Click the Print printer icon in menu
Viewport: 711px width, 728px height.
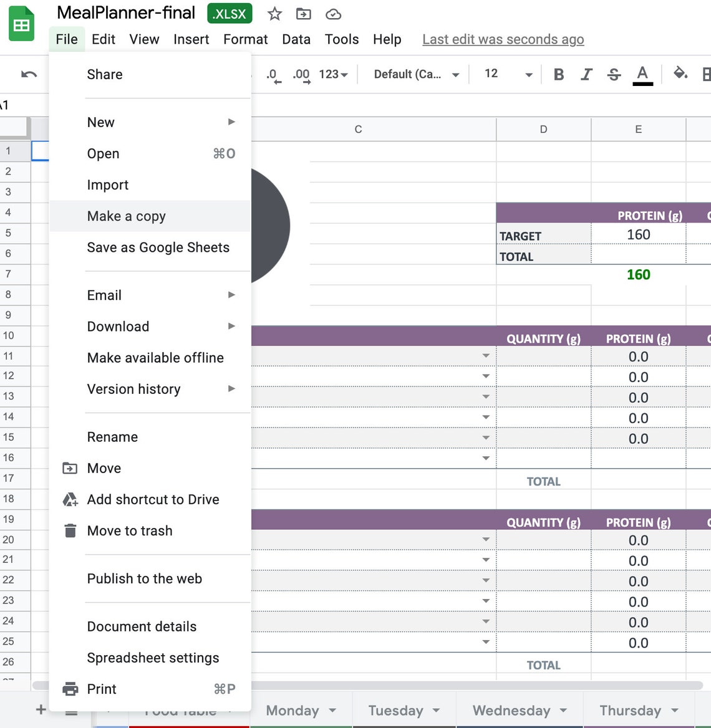coord(70,689)
